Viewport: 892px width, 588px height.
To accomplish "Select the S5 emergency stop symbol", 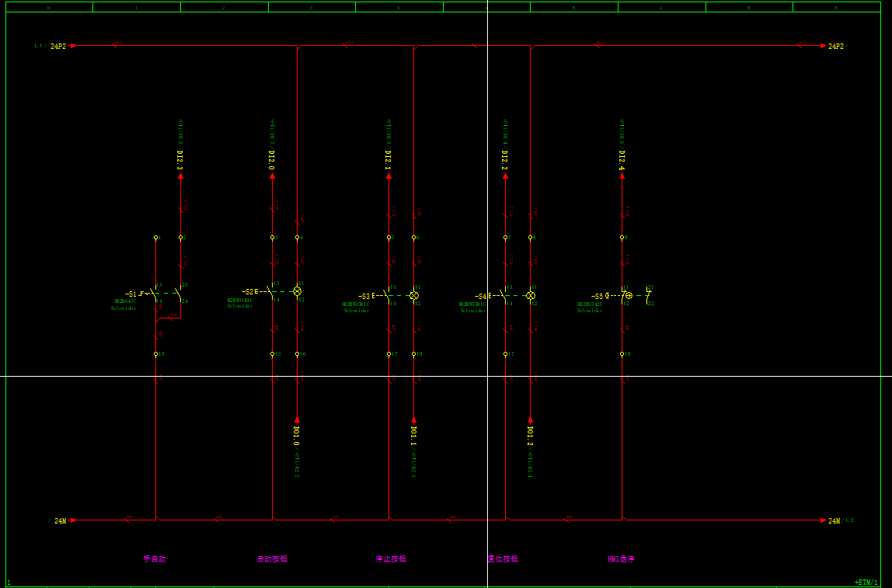I will pos(625,296).
